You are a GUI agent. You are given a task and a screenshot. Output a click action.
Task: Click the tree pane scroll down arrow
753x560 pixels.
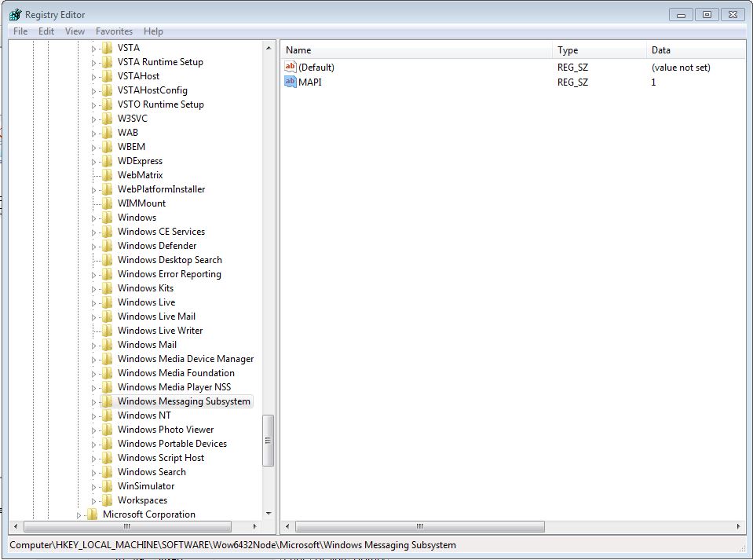269,514
